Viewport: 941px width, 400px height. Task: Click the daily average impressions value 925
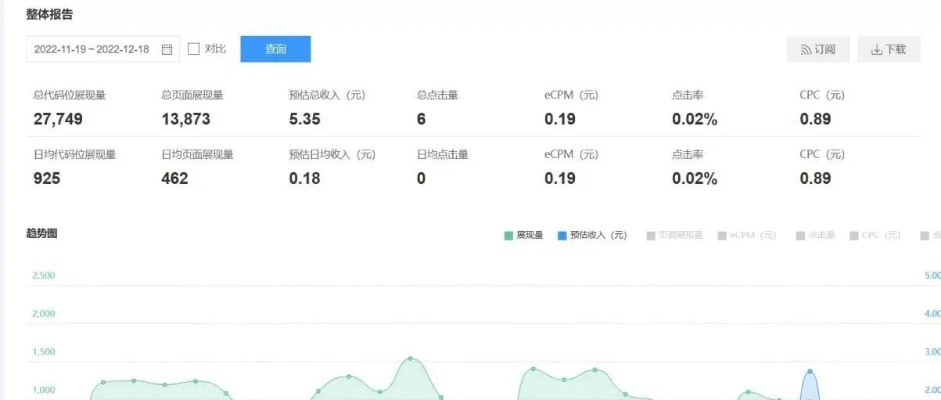(x=47, y=179)
